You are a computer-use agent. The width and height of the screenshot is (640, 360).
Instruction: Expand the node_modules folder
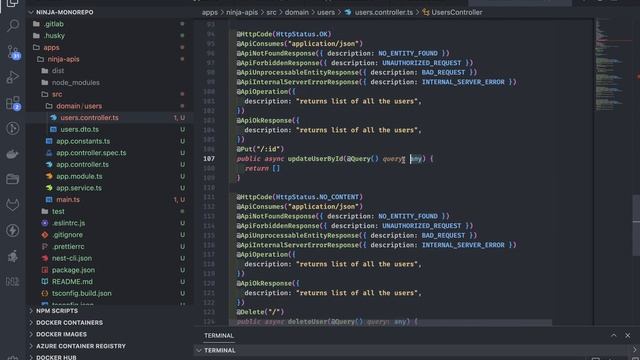tap(76, 82)
